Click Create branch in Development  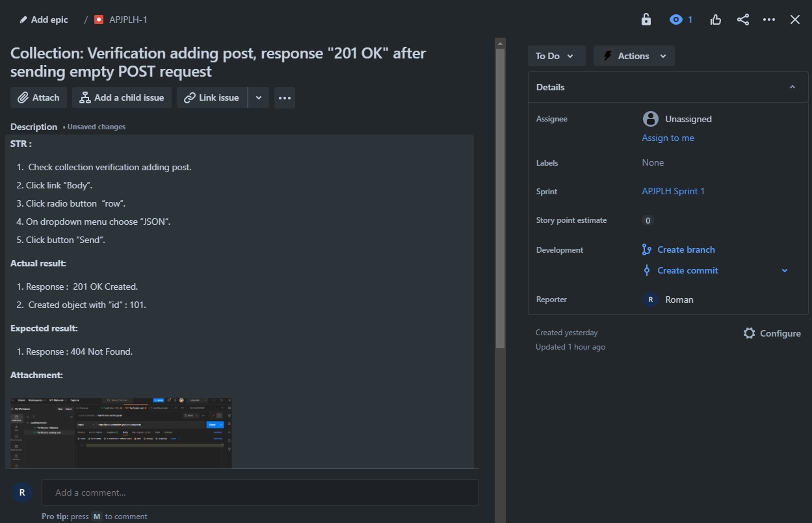click(685, 249)
